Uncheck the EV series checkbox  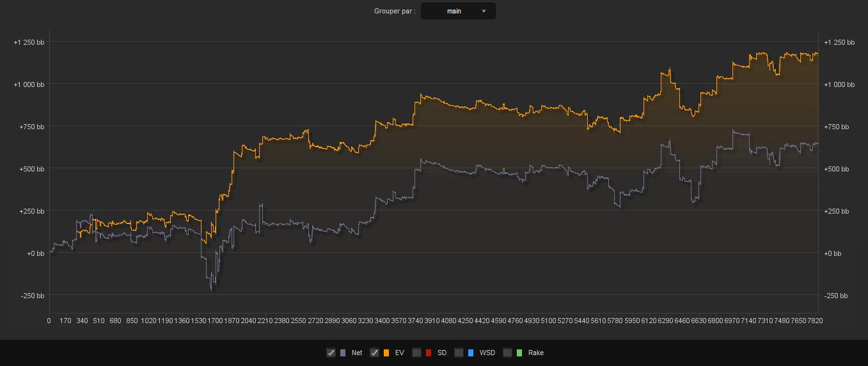374,353
